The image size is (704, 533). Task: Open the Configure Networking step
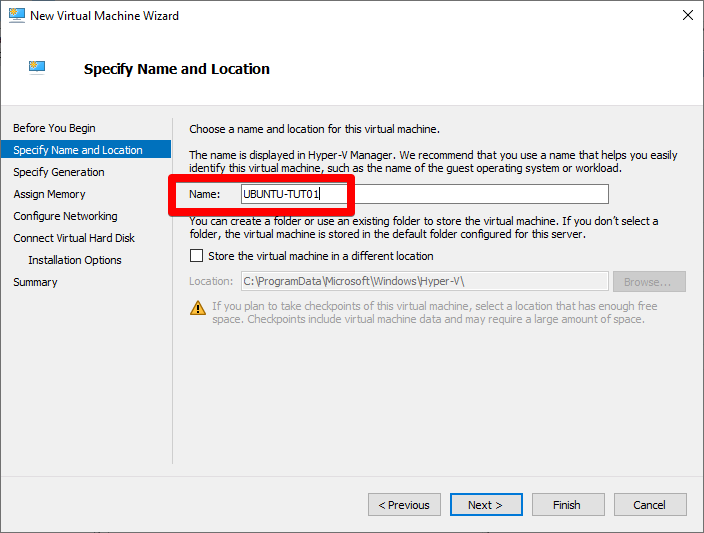click(65, 216)
